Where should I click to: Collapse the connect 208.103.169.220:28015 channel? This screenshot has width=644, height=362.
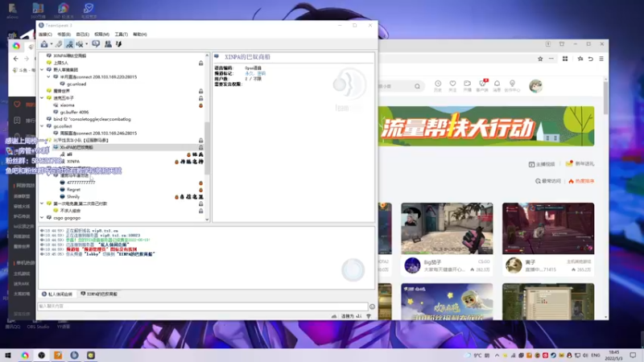click(x=48, y=76)
